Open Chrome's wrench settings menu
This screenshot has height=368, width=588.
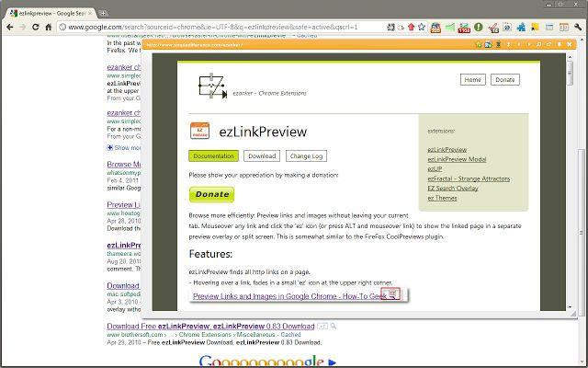(x=578, y=27)
